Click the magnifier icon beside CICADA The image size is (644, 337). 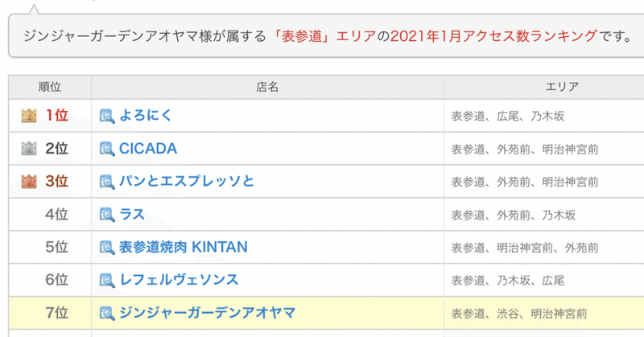107,149
